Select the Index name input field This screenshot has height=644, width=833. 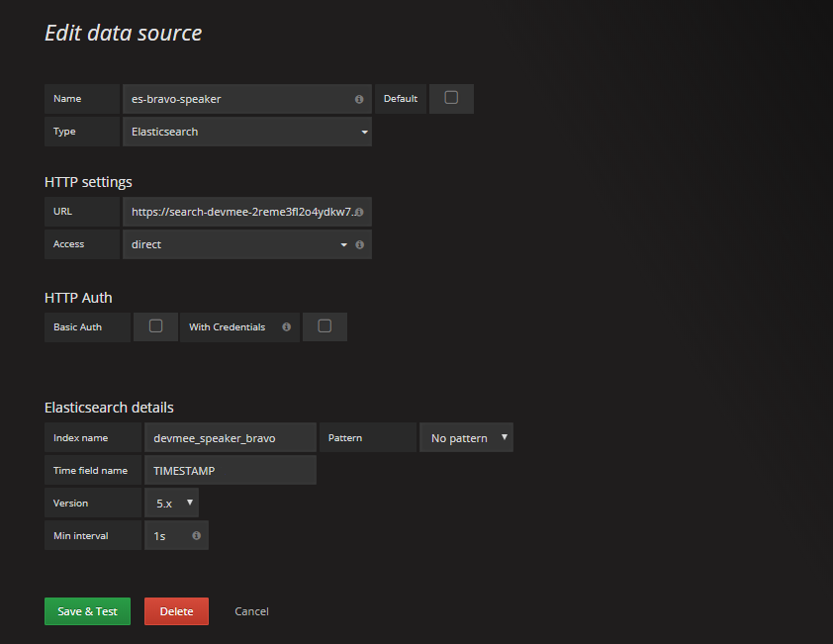tap(230, 437)
